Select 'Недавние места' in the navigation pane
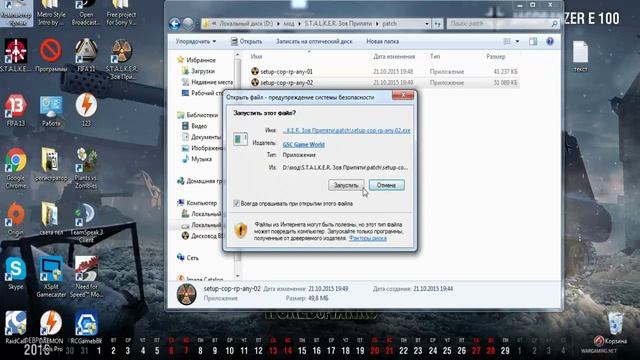The height and width of the screenshot is (360, 640). (207, 82)
